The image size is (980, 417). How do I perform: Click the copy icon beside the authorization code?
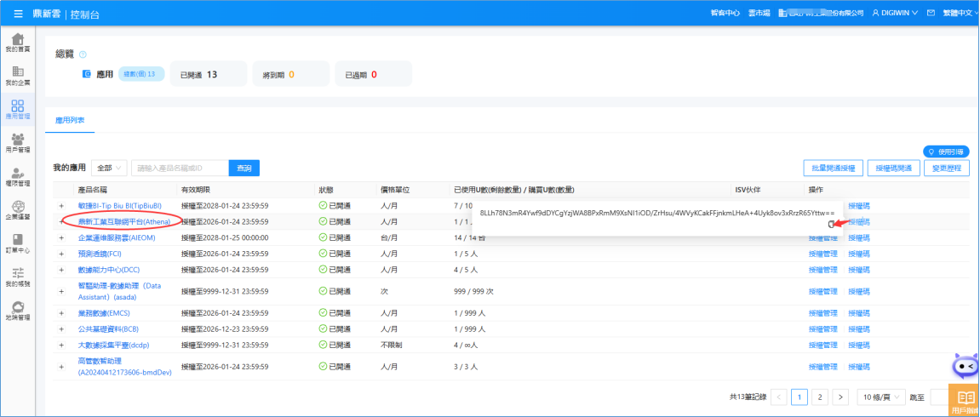pos(833,224)
